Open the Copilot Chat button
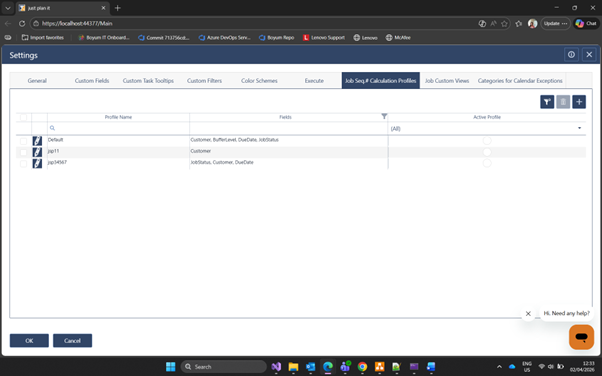This screenshot has height=376, width=602. point(586,23)
